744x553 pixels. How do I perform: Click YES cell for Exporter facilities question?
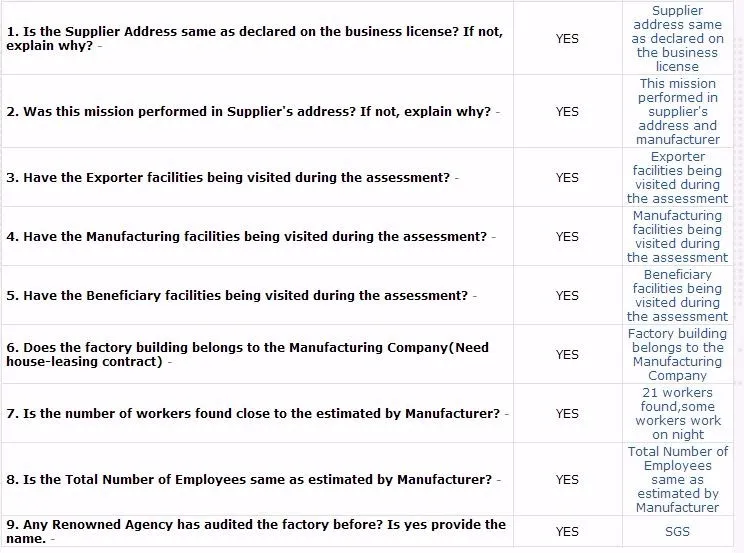(567, 178)
